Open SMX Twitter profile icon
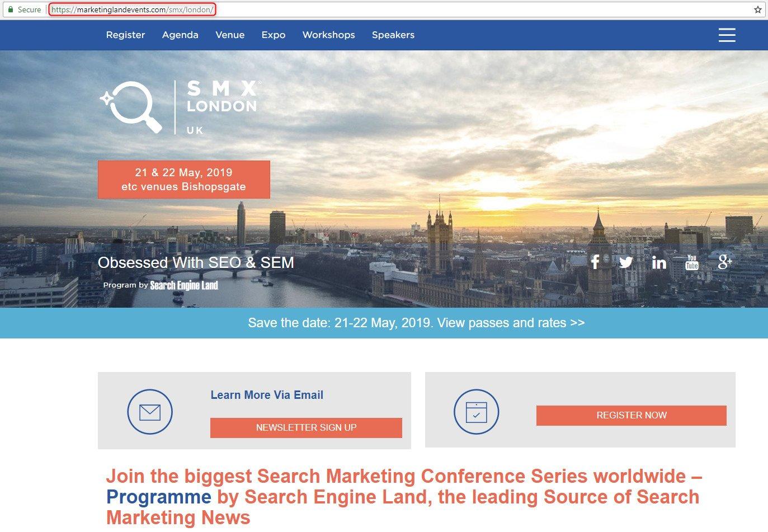Viewport: 768px width, 532px height. click(626, 262)
